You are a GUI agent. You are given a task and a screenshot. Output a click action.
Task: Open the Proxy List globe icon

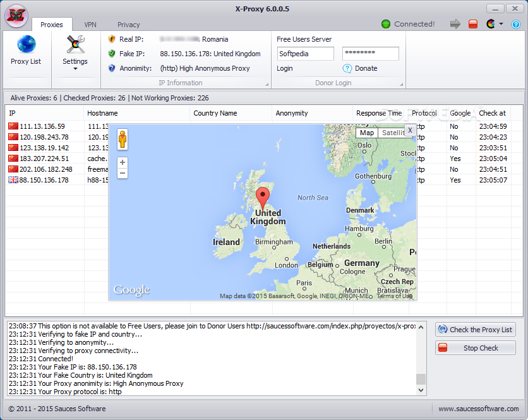click(x=27, y=44)
